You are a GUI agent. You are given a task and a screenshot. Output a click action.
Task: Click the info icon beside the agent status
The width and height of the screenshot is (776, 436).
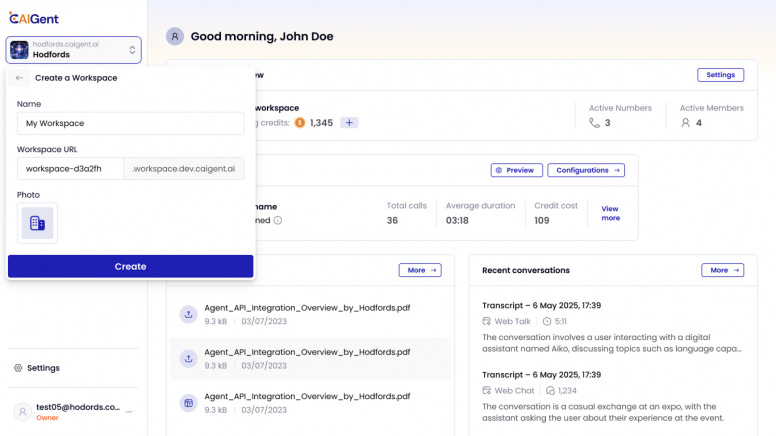[x=278, y=220]
